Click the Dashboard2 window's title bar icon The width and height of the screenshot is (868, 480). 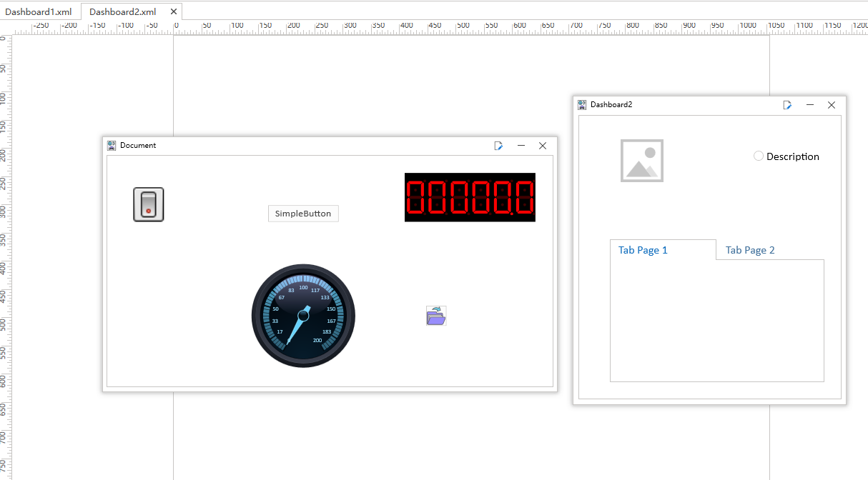pyautogui.click(x=582, y=105)
